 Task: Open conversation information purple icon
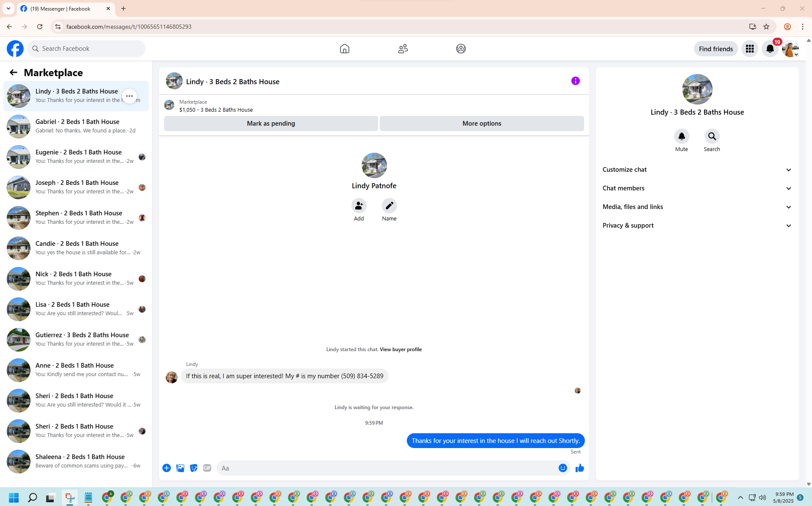click(x=576, y=81)
